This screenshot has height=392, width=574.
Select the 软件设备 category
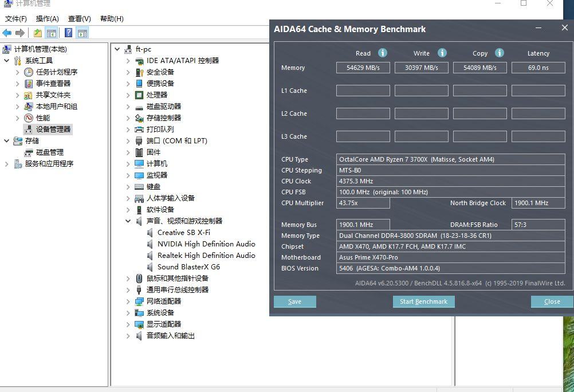pyautogui.click(x=160, y=210)
